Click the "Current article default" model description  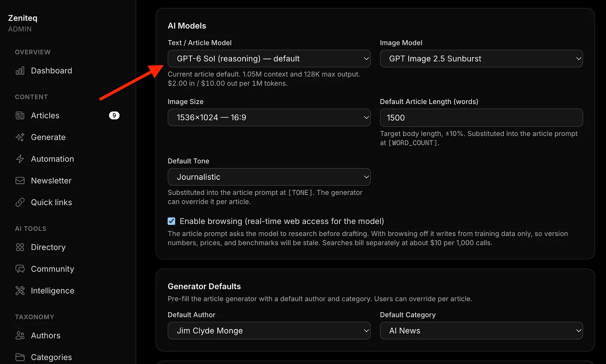click(x=264, y=79)
